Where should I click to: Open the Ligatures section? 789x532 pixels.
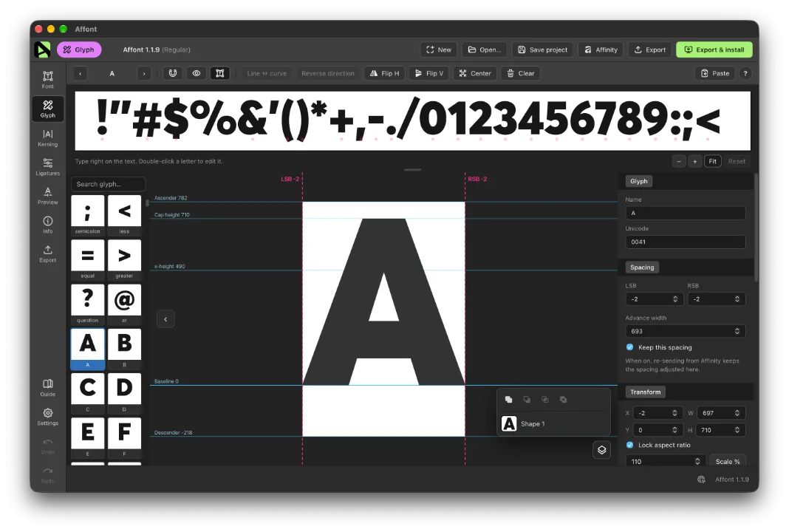pyautogui.click(x=48, y=166)
